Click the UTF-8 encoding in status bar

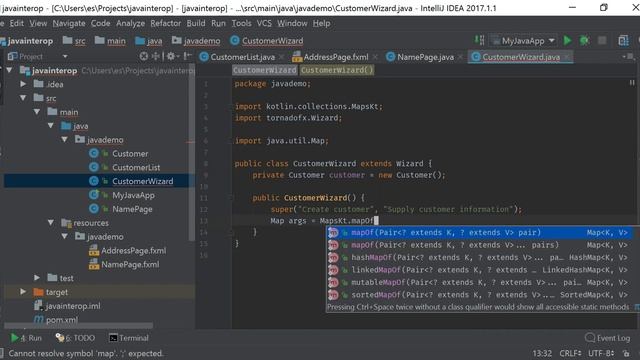[601, 353]
